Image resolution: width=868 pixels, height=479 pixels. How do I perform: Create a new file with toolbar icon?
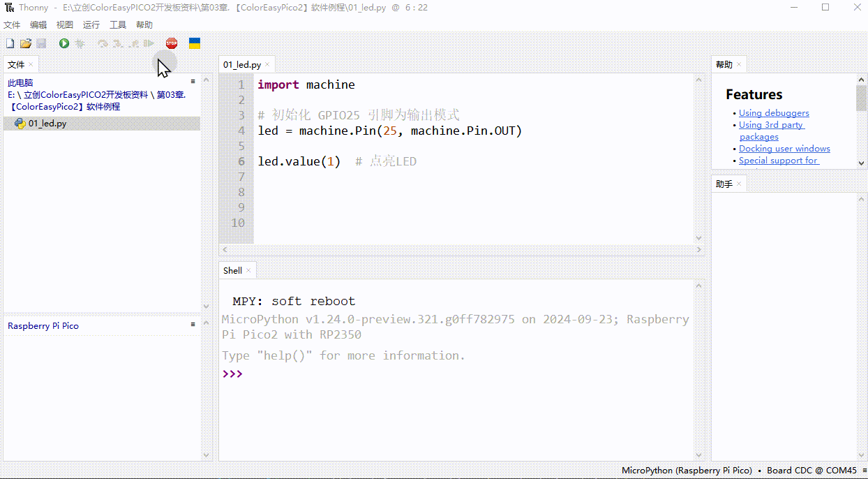pos(10,43)
